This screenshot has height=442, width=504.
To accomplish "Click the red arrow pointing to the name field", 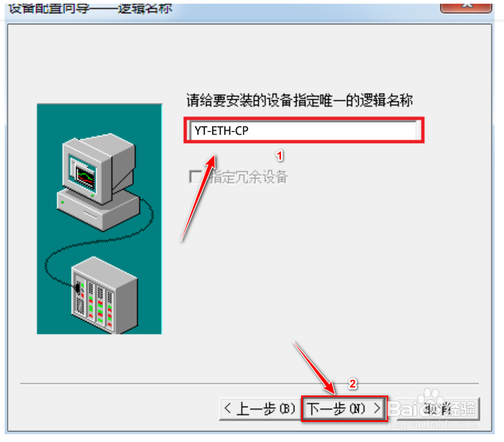I will tap(198, 198).
